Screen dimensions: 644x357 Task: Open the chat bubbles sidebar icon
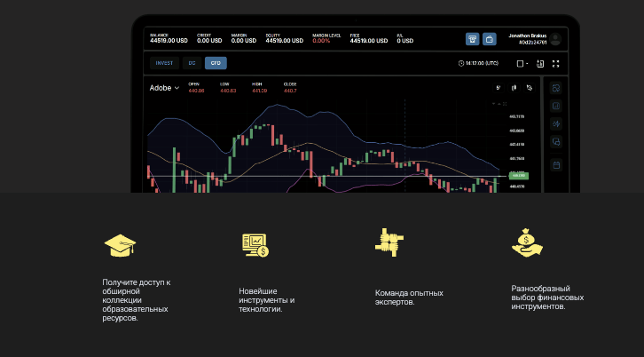tap(556, 142)
